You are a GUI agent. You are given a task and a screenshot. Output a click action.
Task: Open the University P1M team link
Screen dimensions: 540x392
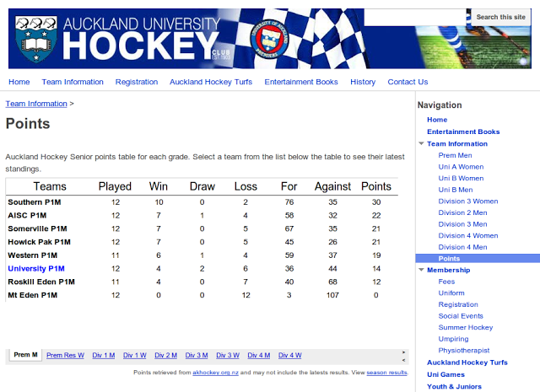37,268
